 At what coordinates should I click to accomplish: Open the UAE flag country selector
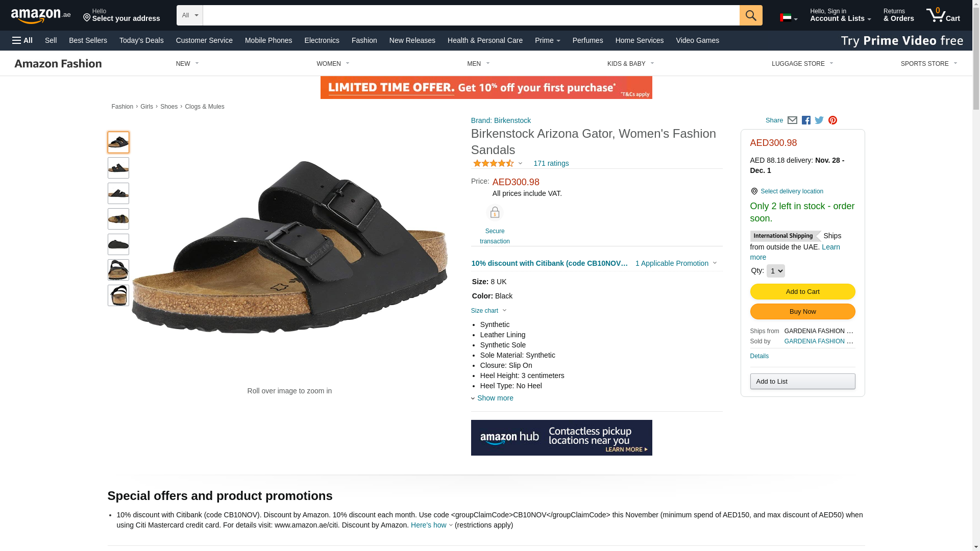coord(789,18)
